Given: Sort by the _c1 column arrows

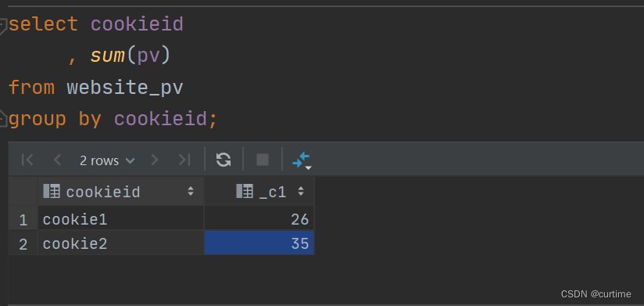Looking at the screenshot, I should (x=301, y=191).
